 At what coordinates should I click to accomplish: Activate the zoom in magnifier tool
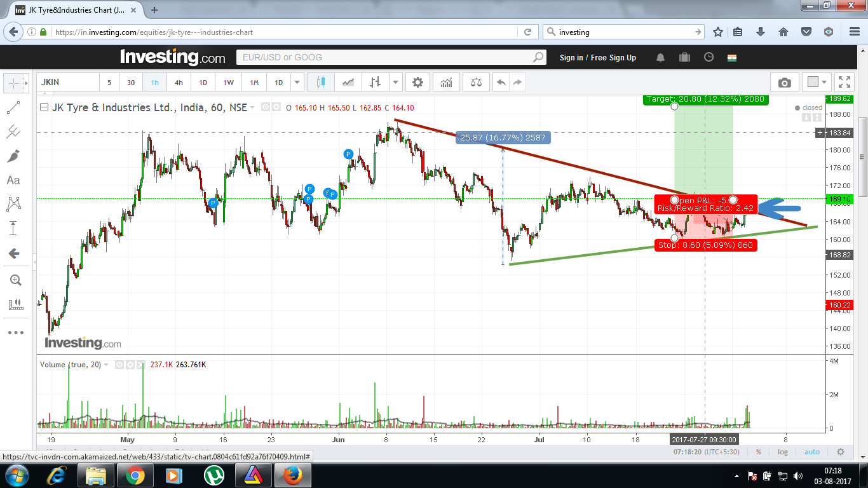click(x=15, y=280)
